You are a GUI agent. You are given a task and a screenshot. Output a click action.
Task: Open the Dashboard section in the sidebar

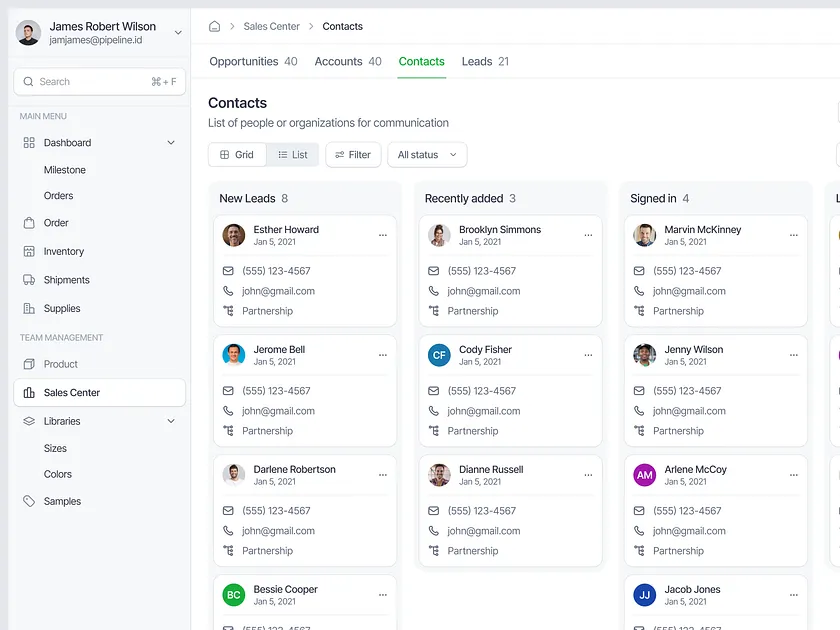pos(66,142)
